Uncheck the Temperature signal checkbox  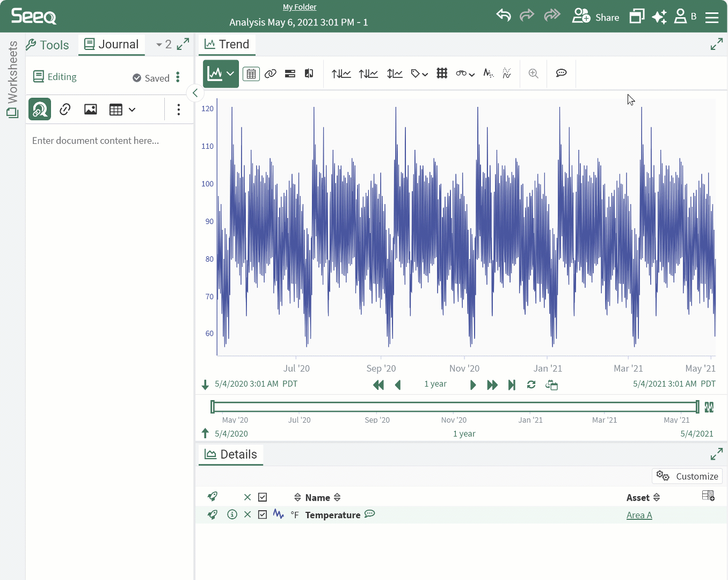(x=263, y=514)
